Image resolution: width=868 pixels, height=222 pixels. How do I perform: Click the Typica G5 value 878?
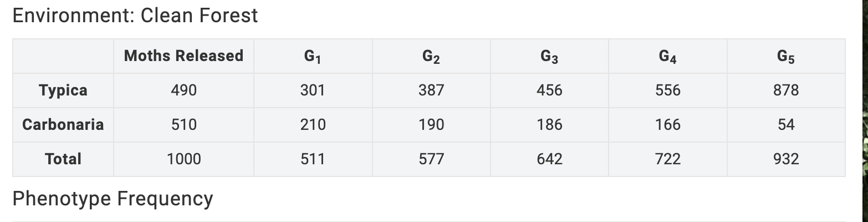tap(786, 90)
